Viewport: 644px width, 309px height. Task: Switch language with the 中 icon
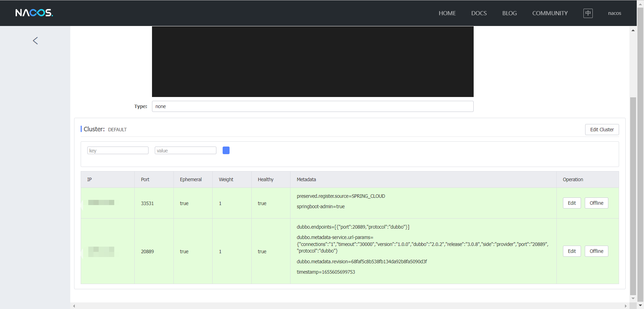(588, 13)
